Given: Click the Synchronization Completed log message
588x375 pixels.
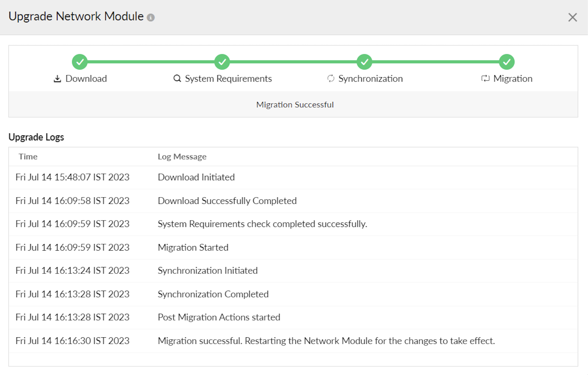Looking at the screenshot, I should [213, 294].
